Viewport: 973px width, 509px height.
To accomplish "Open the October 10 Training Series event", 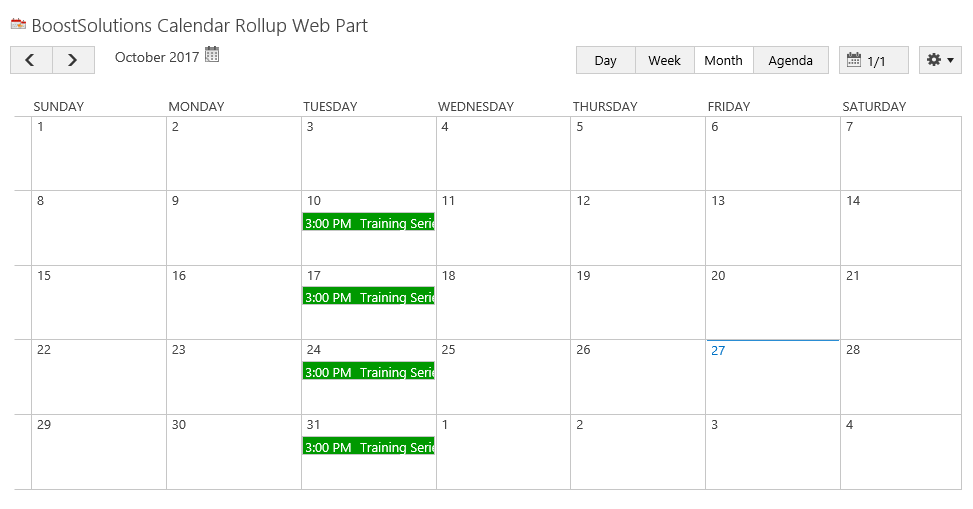I will pyautogui.click(x=369, y=222).
